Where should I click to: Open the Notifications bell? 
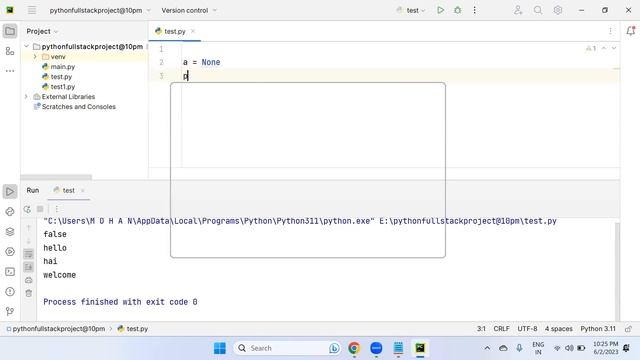click(630, 31)
